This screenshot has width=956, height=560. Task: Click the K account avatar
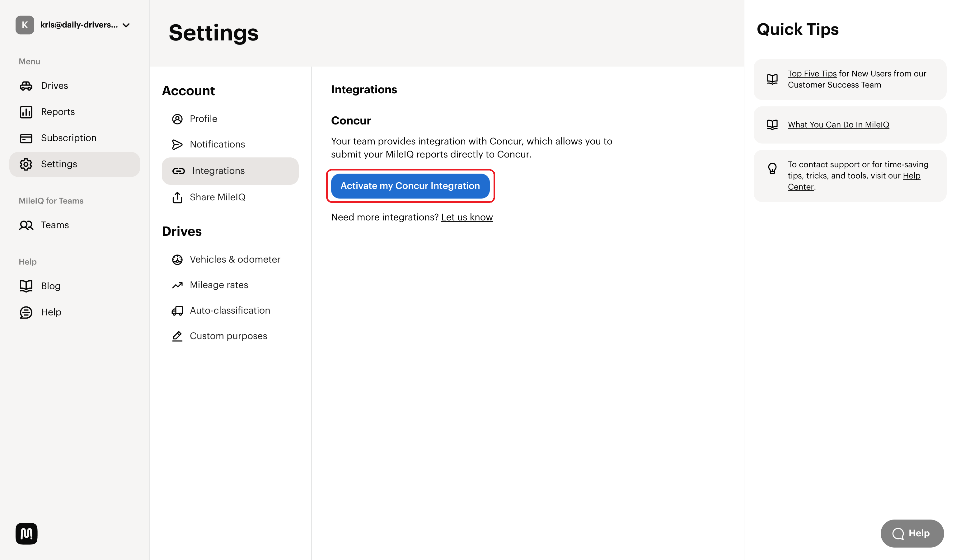[25, 25]
